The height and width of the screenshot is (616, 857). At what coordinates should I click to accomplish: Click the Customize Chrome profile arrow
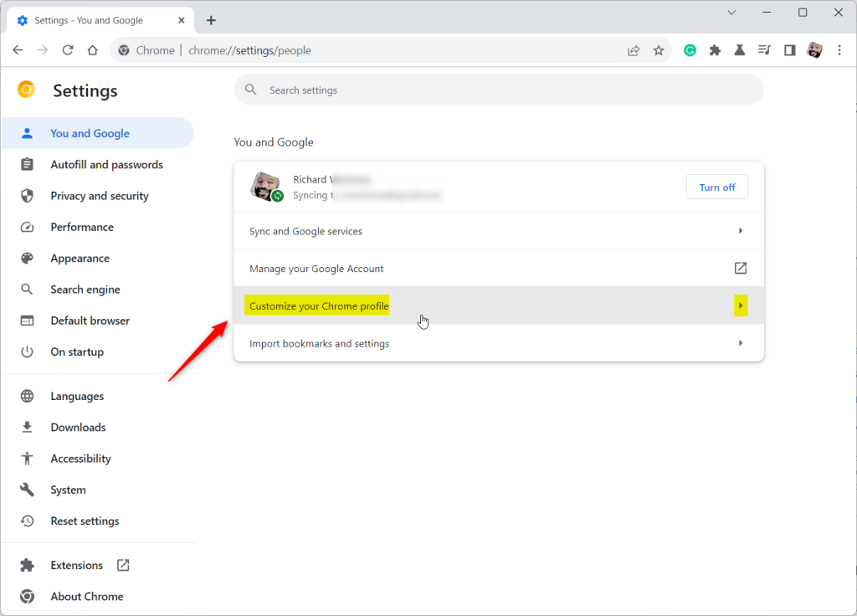[741, 305]
